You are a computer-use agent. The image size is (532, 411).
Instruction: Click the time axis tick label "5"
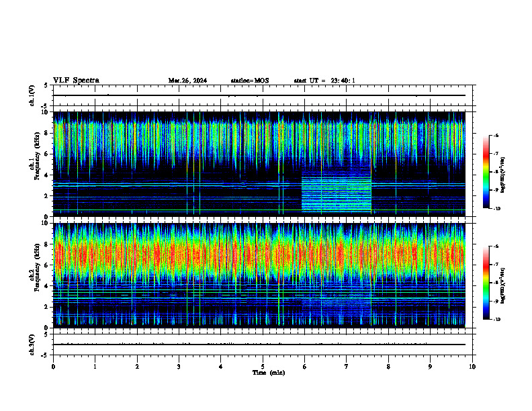pyautogui.click(x=263, y=367)
